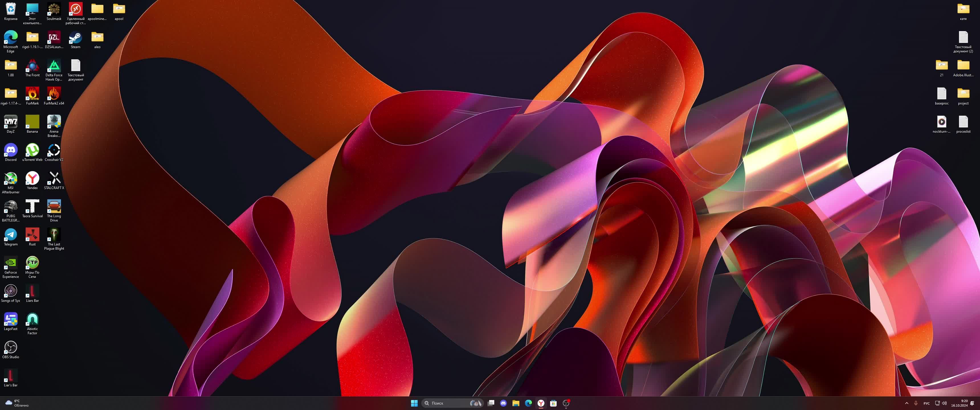Open File Explorer from the taskbar
This screenshot has width=980, height=410.
click(x=516, y=403)
